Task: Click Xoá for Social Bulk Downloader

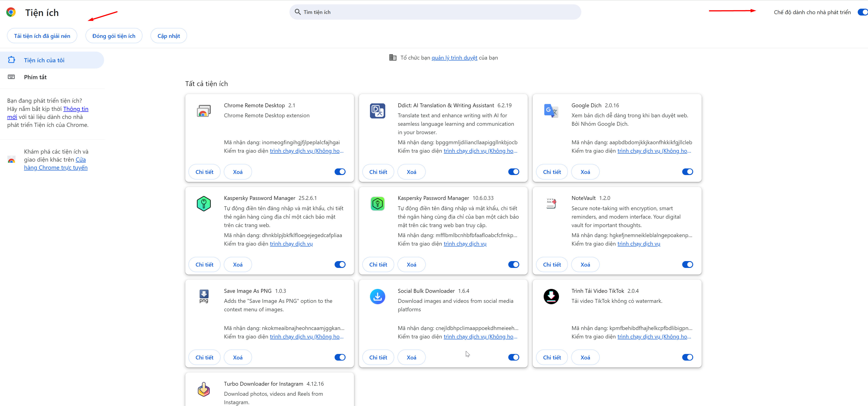Action: [x=412, y=357]
